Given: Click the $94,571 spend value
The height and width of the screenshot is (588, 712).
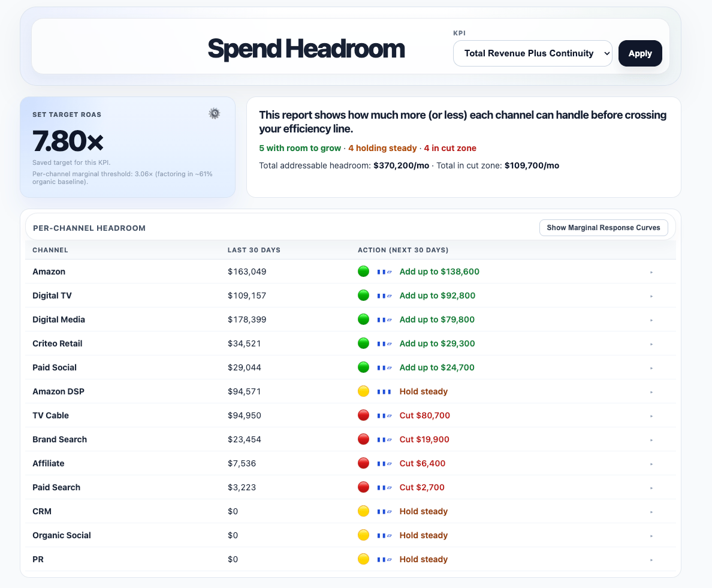Looking at the screenshot, I should pos(245,391).
